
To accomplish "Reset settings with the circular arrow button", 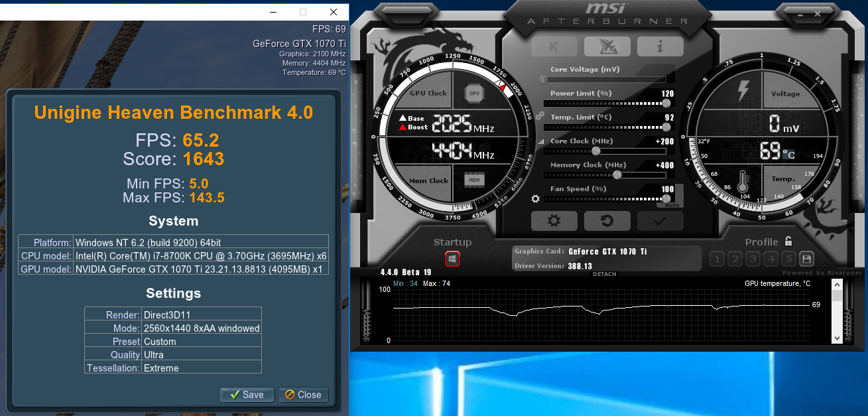I will (607, 221).
